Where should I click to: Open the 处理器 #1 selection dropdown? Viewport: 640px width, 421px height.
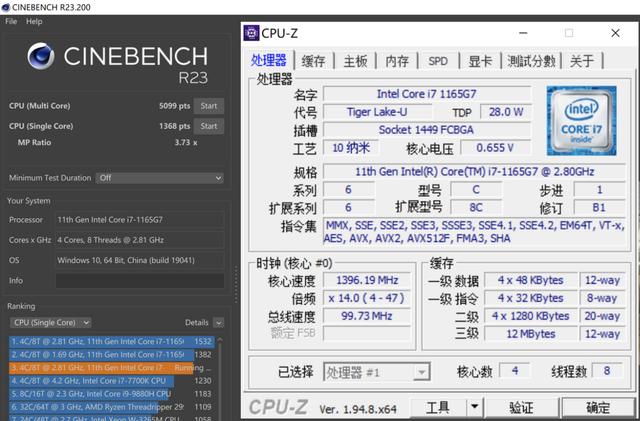point(376,372)
